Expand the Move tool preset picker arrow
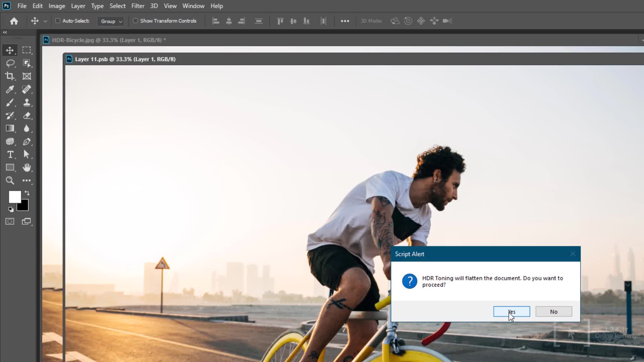Image resolution: width=644 pixels, height=362 pixels. (45, 21)
